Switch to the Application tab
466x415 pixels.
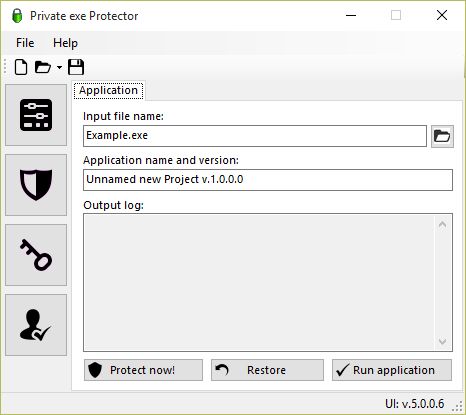tap(108, 90)
